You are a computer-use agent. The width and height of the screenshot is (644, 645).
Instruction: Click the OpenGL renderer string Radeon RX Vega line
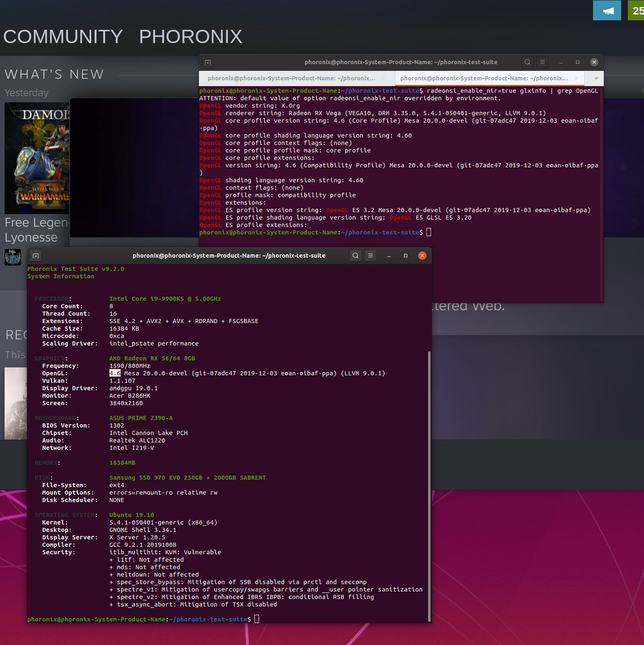pyautogui.click(x=373, y=113)
